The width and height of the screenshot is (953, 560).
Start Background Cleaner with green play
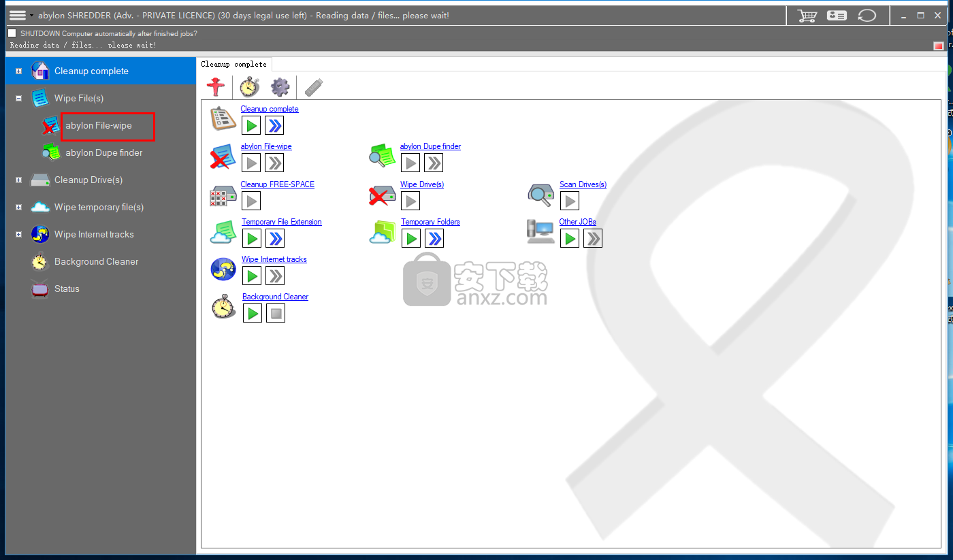253,313
